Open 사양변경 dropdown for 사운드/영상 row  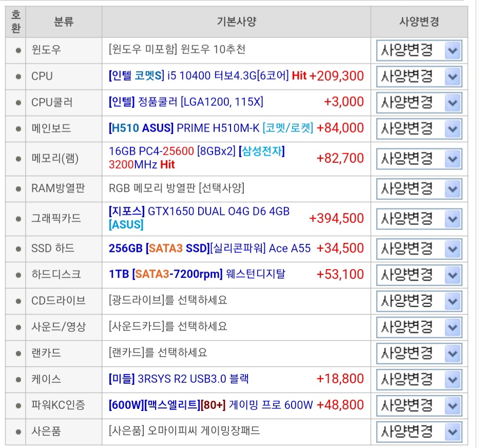coord(419,327)
